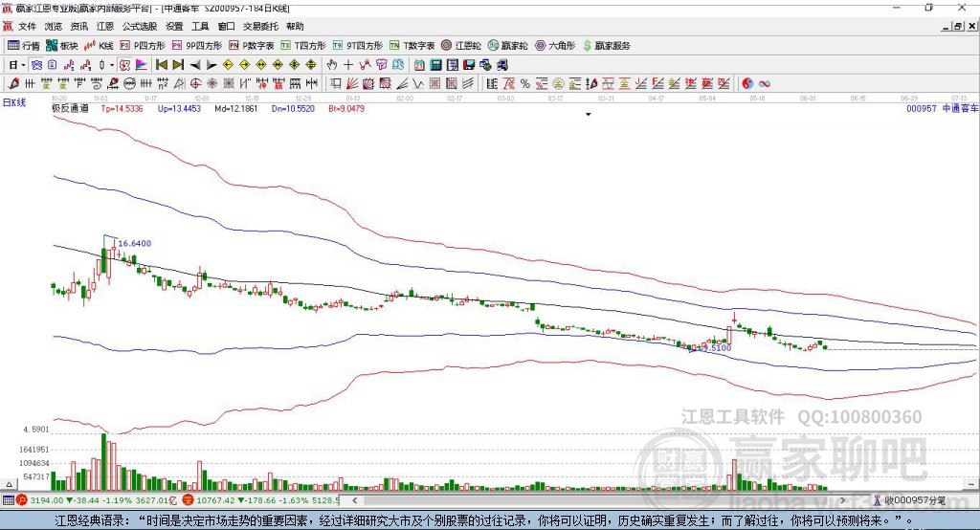Viewport: 980px width, 530px height.
Task: Click the radiating star tool icon
Action: click(x=212, y=84)
